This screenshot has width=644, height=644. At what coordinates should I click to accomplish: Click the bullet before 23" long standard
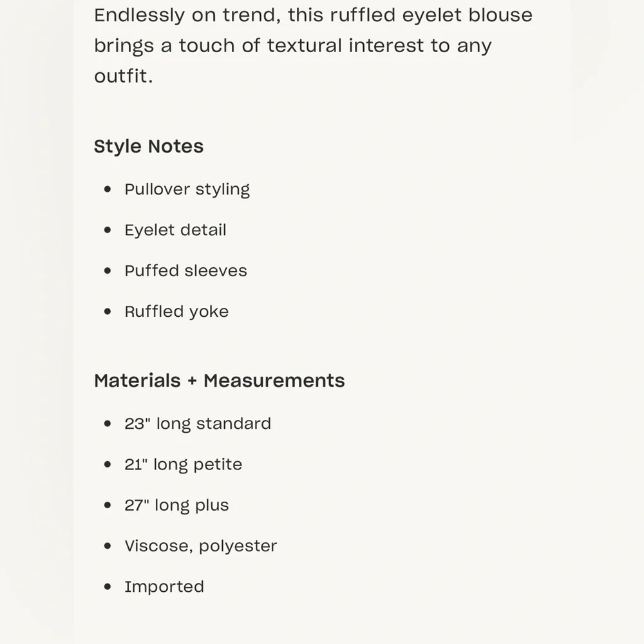click(x=108, y=424)
